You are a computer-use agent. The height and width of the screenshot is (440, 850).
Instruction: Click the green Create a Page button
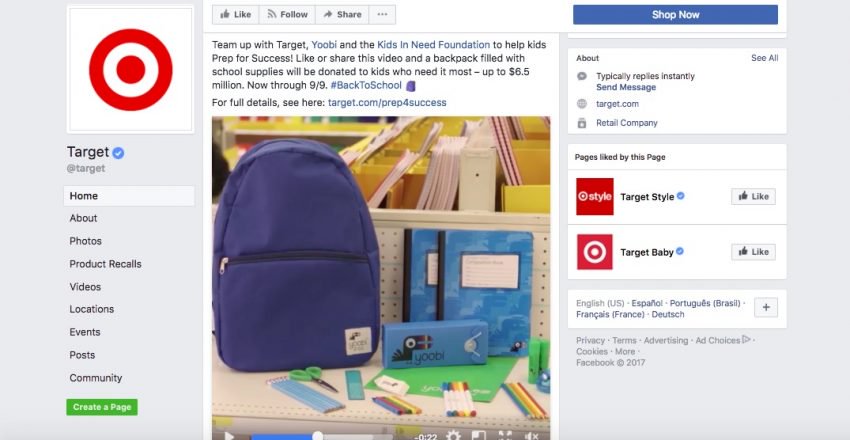click(102, 407)
